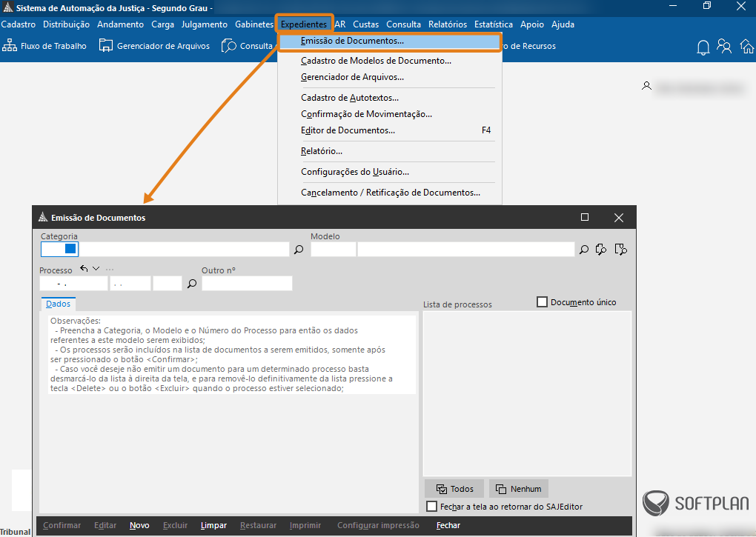756x537 pixels.
Task: Click the Imprimir button
Action: (x=305, y=525)
